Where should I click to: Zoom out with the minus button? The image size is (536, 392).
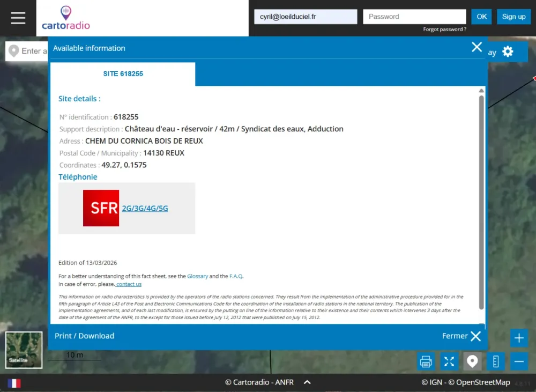tap(519, 361)
